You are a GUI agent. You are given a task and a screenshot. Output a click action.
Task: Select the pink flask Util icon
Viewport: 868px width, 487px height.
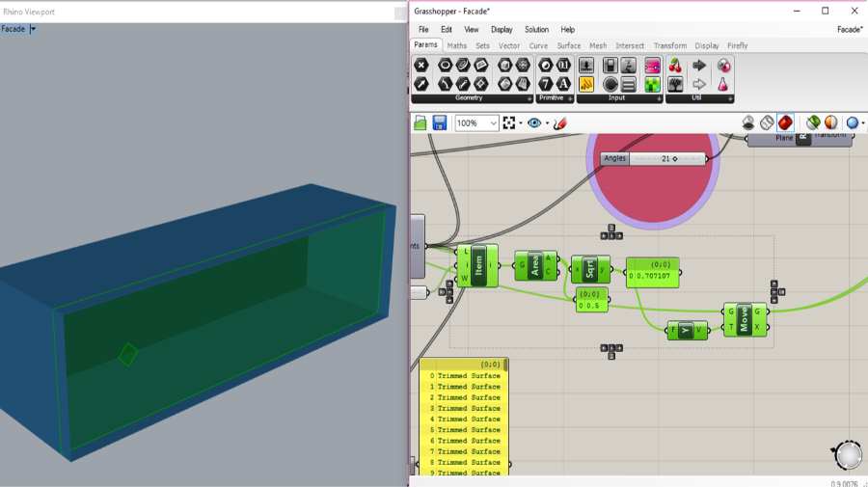723,84
